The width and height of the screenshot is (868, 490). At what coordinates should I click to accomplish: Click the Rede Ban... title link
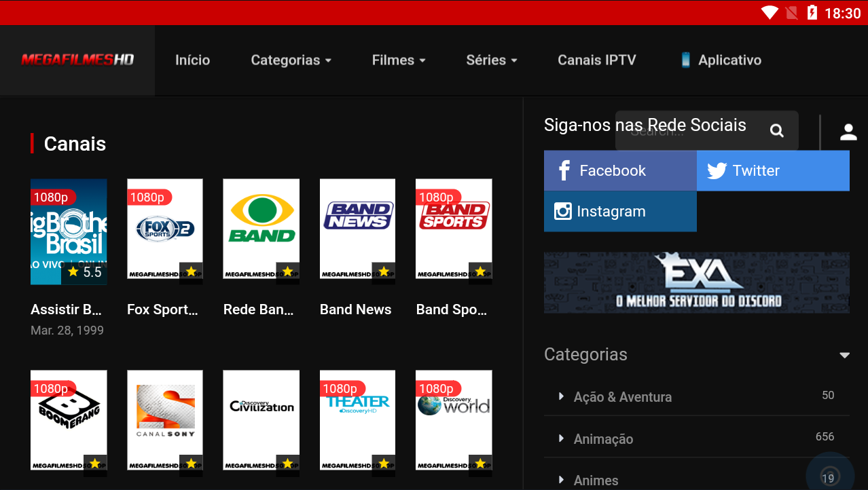coord(259,309)
